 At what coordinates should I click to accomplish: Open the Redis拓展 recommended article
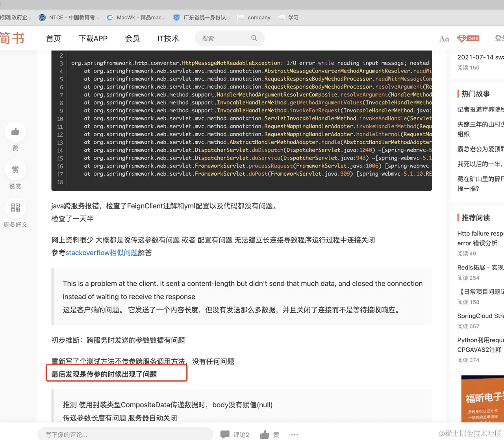[x=480, y=267]
